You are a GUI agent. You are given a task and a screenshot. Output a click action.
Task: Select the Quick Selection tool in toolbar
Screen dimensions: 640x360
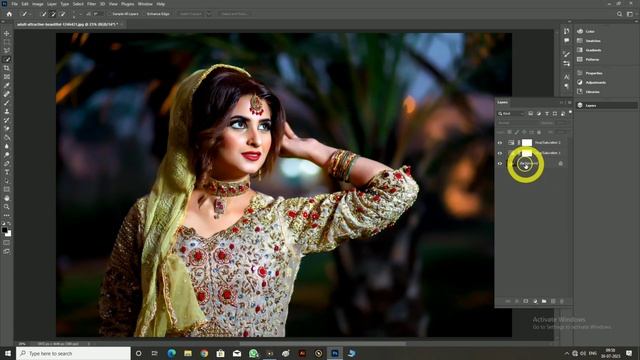pos(7,59)
